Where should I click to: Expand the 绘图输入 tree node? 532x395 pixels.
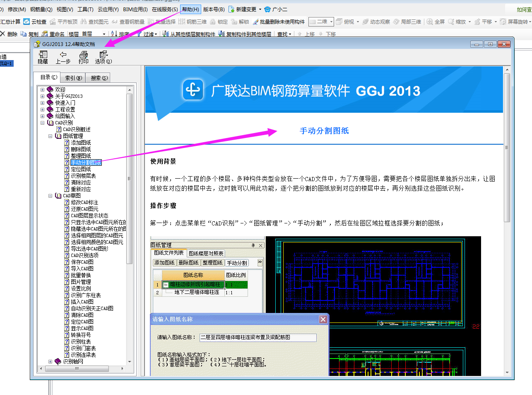click(x=42, y=116)
